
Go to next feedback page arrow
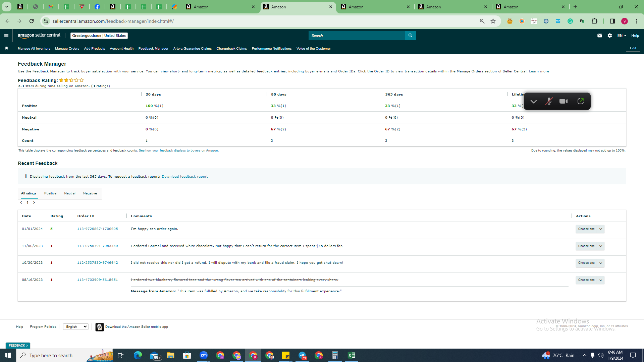(x=34, y=202)
